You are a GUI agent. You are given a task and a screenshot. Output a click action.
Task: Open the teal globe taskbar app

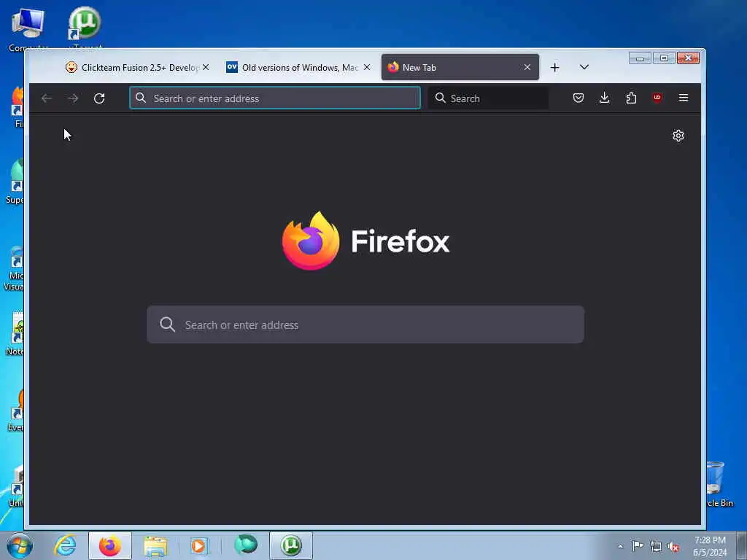coord(246,545)
